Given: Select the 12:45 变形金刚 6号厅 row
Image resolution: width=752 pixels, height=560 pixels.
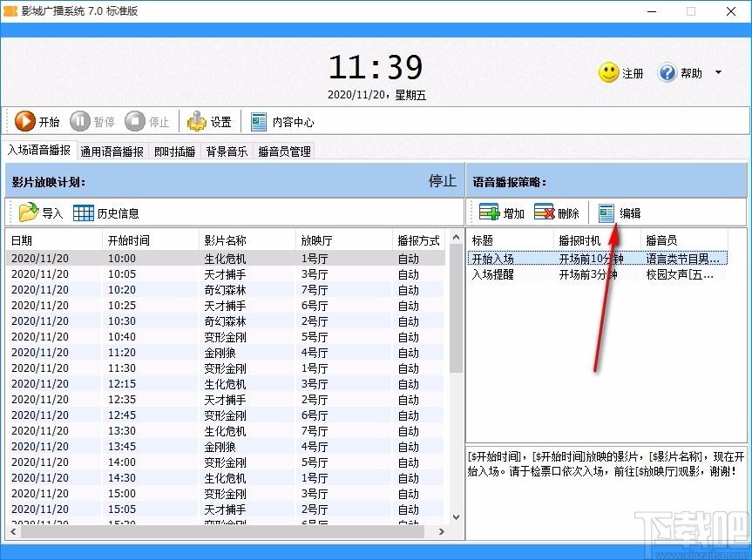Looking at the screenshot, I should click(x=226, y=415).
